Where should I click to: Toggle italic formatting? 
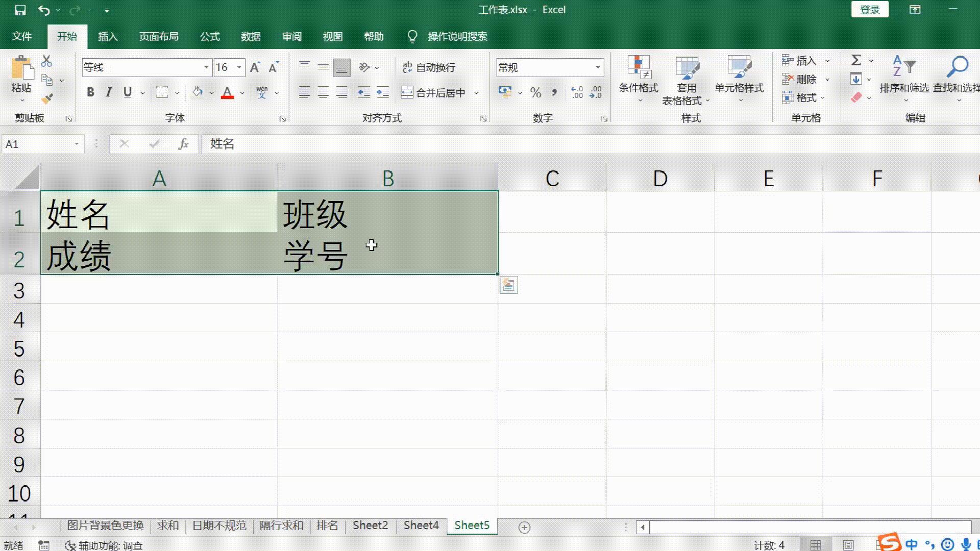click(x=108, y=92)
